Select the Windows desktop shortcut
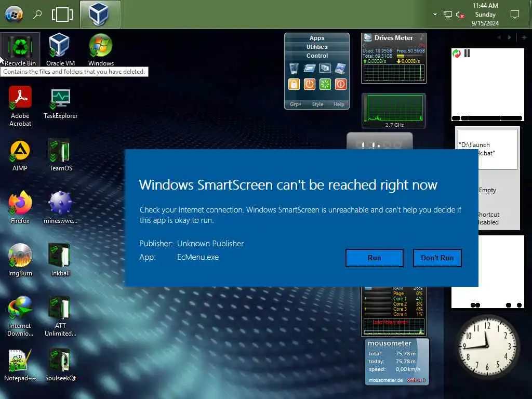 101,49
